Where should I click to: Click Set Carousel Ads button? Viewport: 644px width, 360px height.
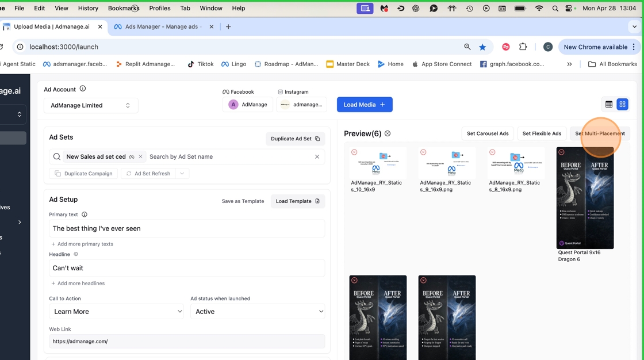(488, 133)
